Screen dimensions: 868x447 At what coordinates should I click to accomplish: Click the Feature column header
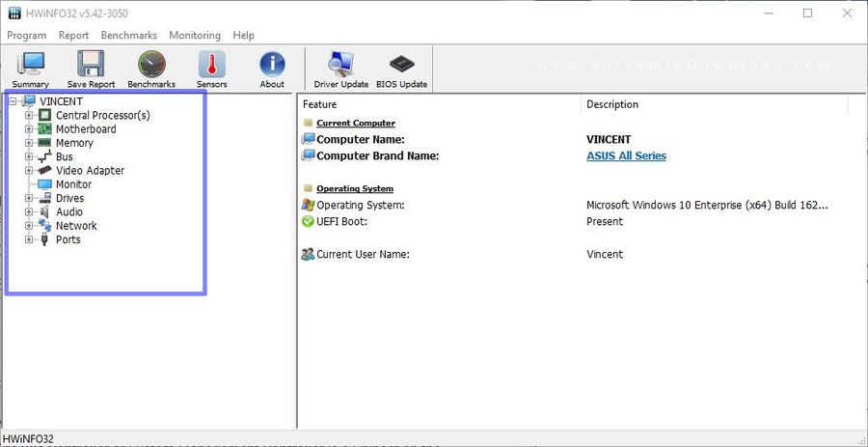click(x=320, y=104)
